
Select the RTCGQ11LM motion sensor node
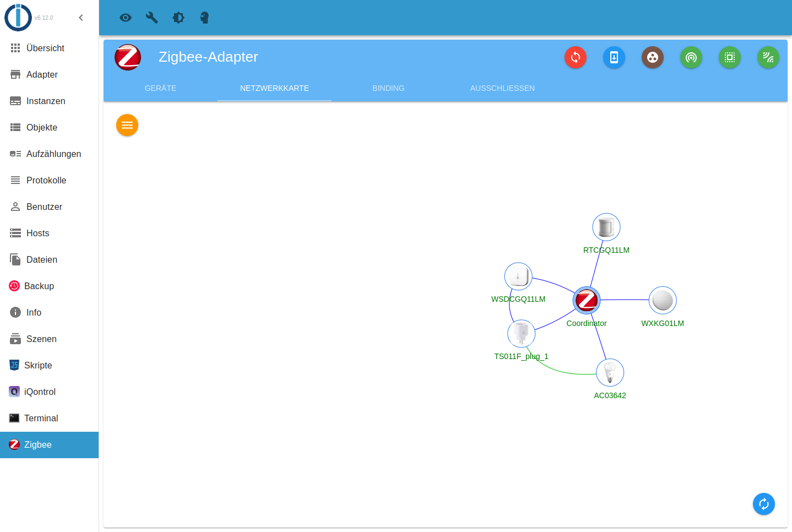click(606, 227)
